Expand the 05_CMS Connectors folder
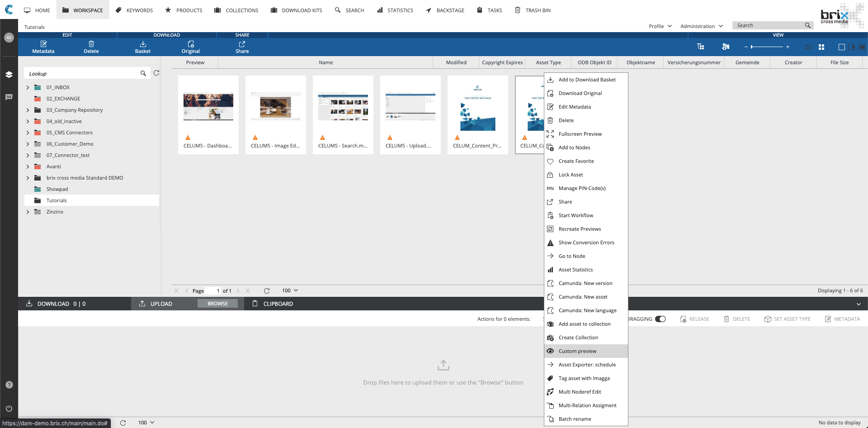This screenshot has width=868, height=428. tap(28, 133)
